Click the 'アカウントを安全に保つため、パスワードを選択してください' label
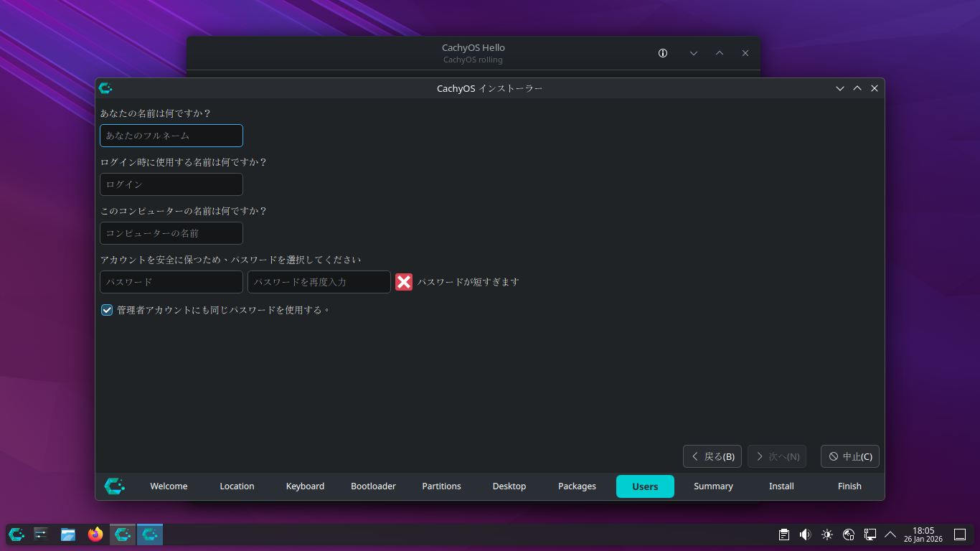 [x=231, y=260]
